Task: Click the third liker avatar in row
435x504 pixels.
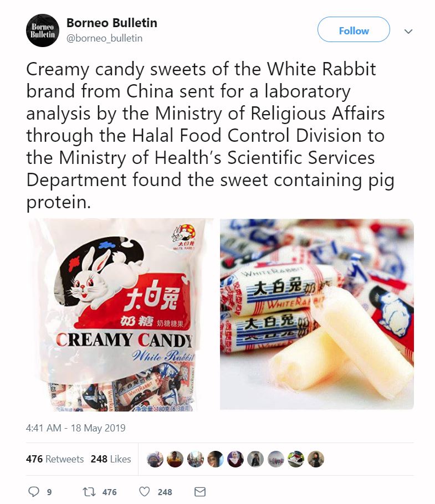Action: pyautogui.click(x=195, y=459)
